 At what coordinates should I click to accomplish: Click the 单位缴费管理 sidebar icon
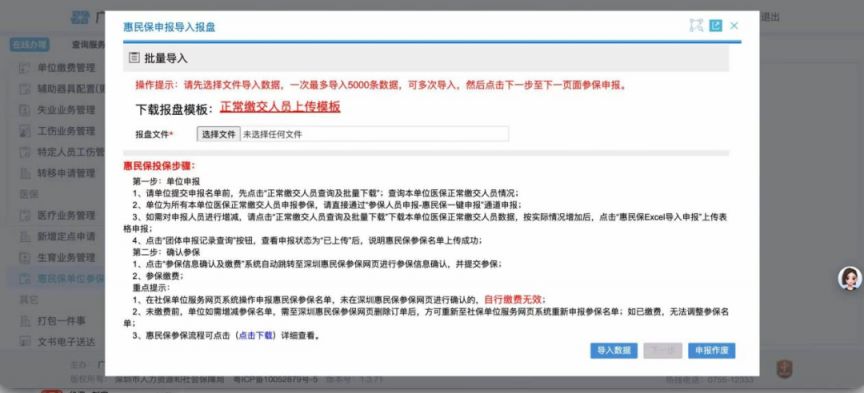pos(25,68)
